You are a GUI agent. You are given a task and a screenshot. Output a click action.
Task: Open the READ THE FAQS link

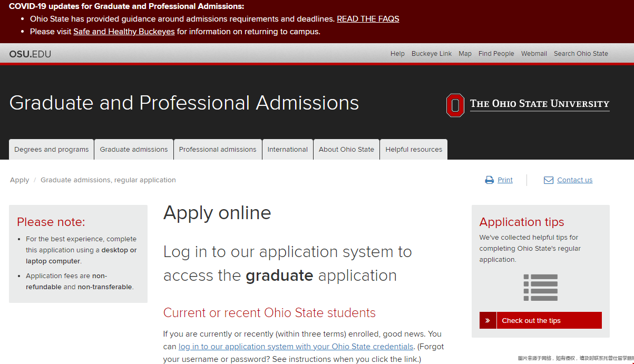click(368, 19)
